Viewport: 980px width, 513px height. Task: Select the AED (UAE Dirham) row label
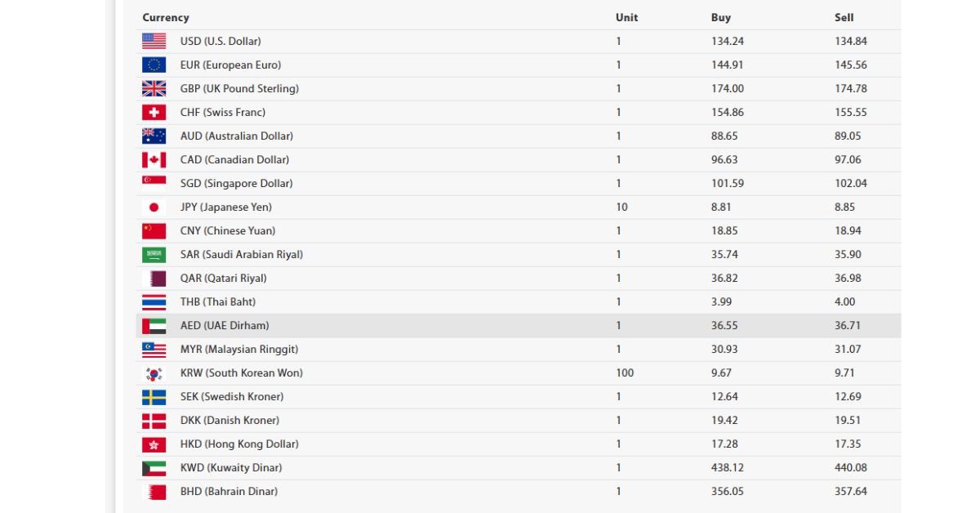[x=225, y=325]
